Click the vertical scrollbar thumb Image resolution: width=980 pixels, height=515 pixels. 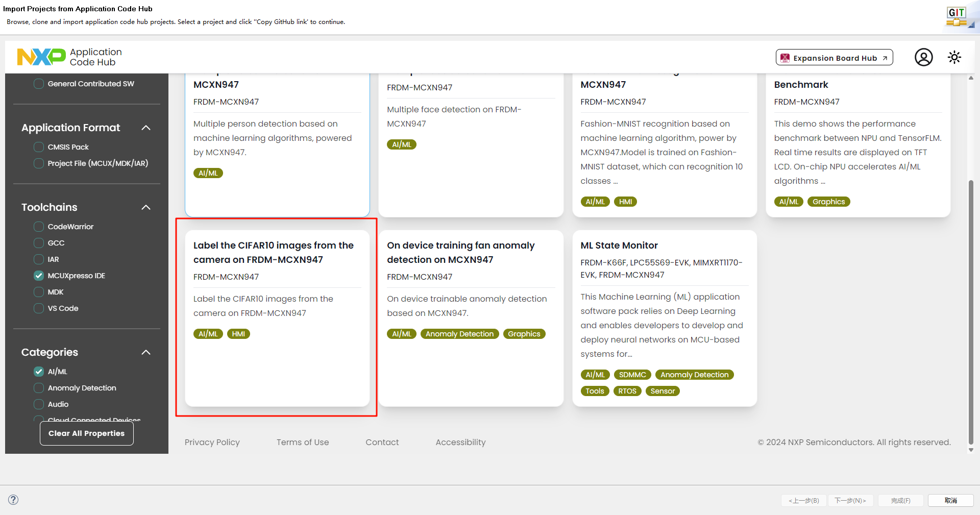tap(971, 311)
